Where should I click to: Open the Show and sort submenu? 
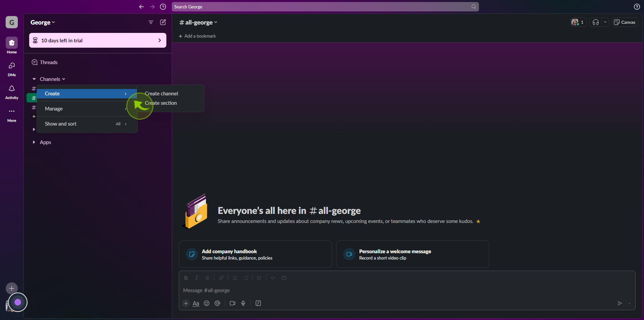tap(87, 124)
